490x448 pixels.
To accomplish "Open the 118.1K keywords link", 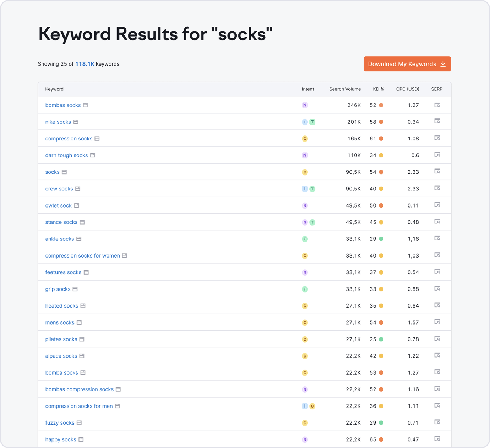I will coord(85,64).
